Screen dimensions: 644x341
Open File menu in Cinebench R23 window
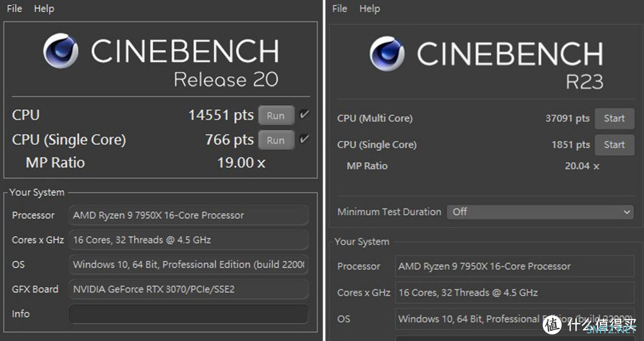(340, 8)
